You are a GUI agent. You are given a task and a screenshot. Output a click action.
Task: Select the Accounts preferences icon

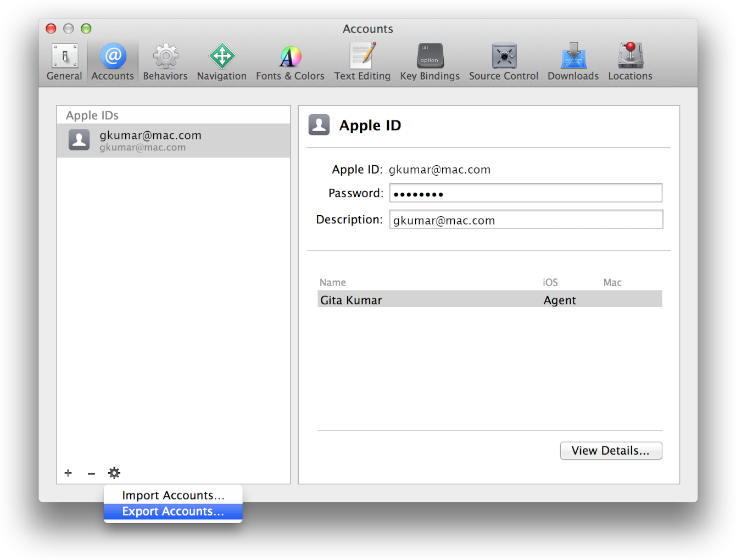113,62
